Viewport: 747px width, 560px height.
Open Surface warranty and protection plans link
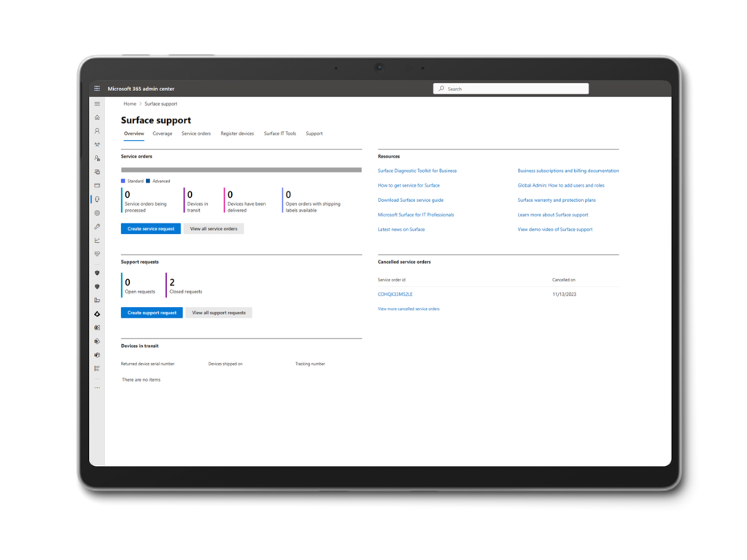557,200
